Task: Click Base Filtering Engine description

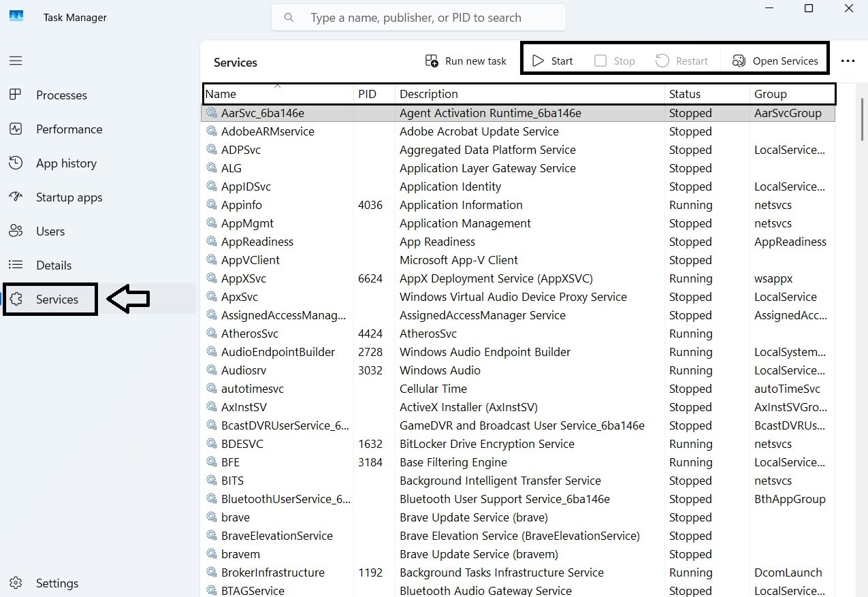Action: (453, 462)
